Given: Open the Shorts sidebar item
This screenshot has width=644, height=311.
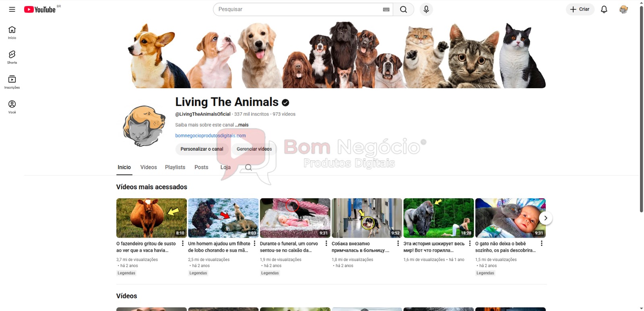Looking at the screenshot, I should (12, 57).
